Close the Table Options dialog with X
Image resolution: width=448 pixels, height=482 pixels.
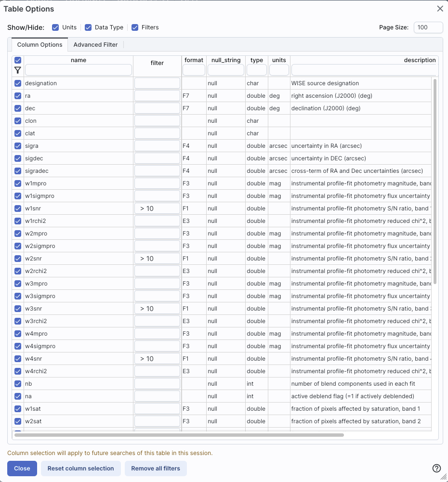440,9
